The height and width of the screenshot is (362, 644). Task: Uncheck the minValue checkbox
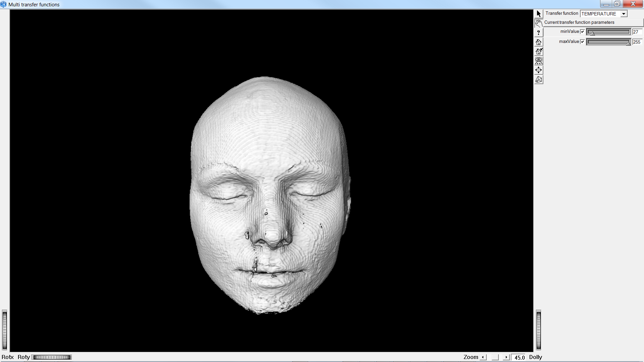583,32
